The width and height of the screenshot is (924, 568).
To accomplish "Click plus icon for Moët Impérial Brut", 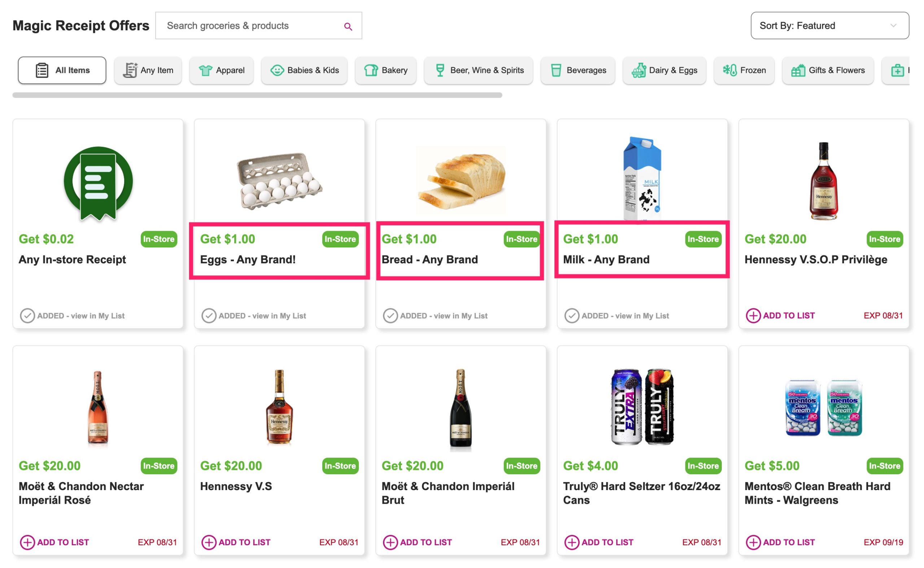I will click(390, 542).
